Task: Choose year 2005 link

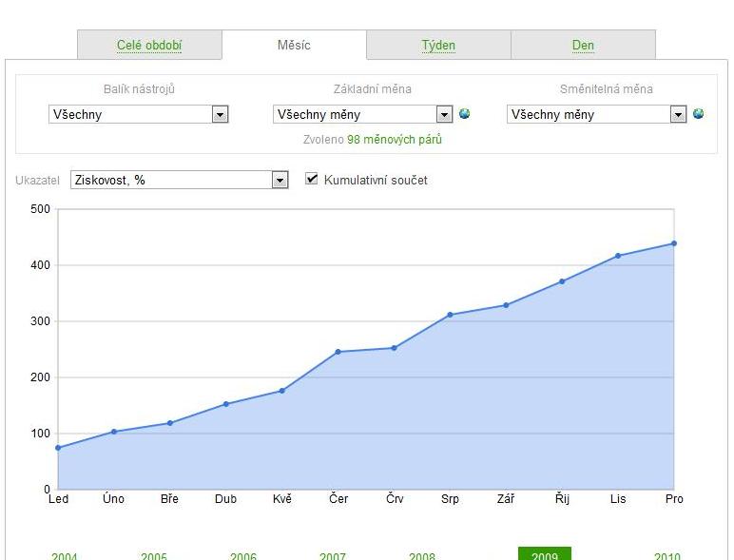Action: pyautogui.click(x=154, y=555)
